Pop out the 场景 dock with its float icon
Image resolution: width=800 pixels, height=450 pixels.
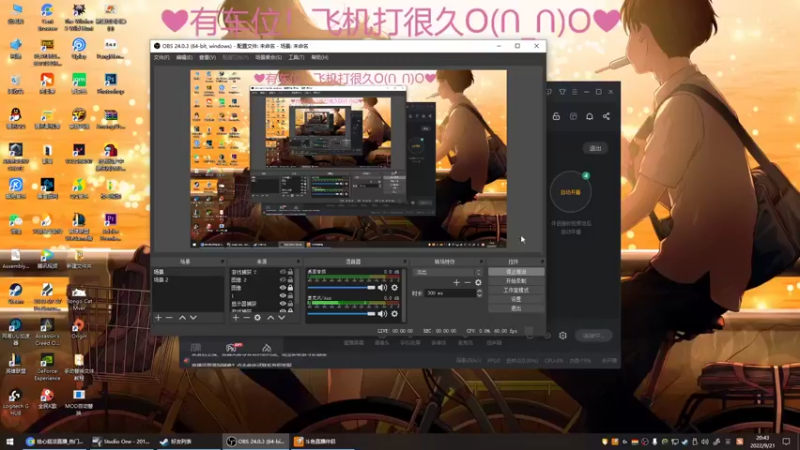pyautogui.click(x=222, y=262)
